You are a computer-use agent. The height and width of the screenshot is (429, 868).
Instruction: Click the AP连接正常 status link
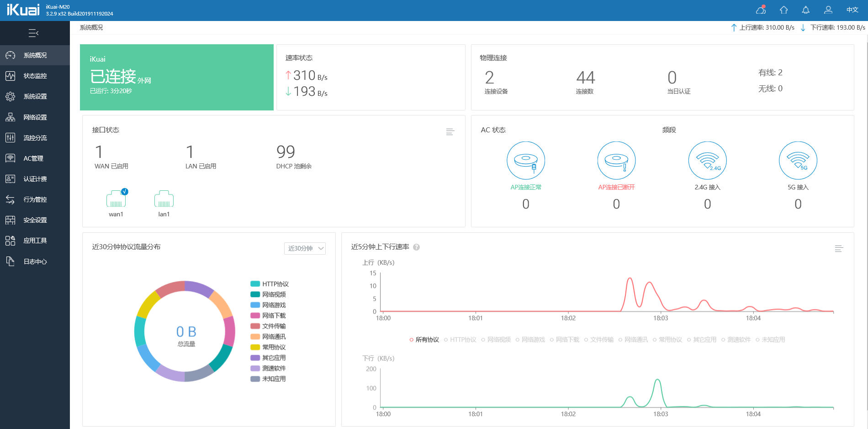526,187
